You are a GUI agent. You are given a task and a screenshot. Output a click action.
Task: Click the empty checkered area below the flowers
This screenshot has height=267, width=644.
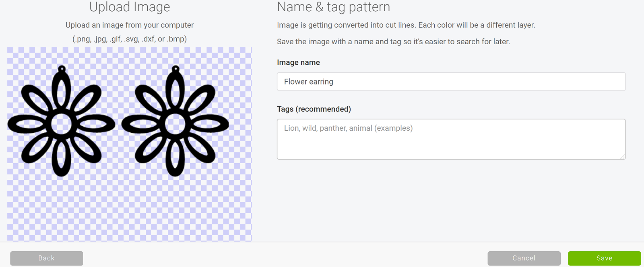(130, 209)
